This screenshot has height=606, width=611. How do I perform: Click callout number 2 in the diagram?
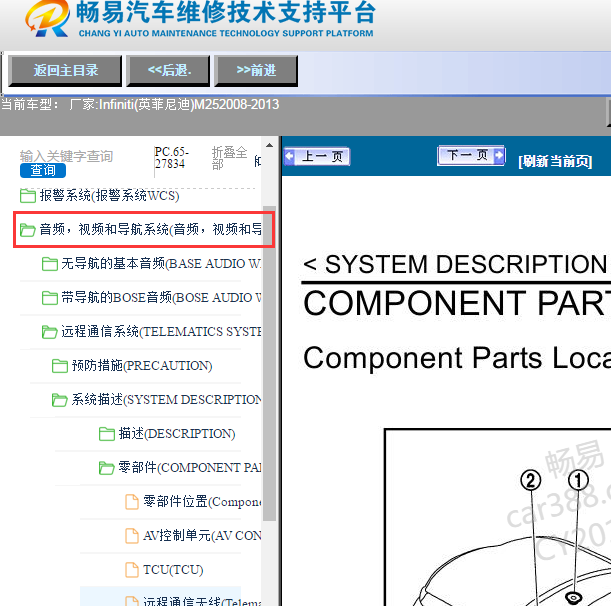[x=531, y=480]
